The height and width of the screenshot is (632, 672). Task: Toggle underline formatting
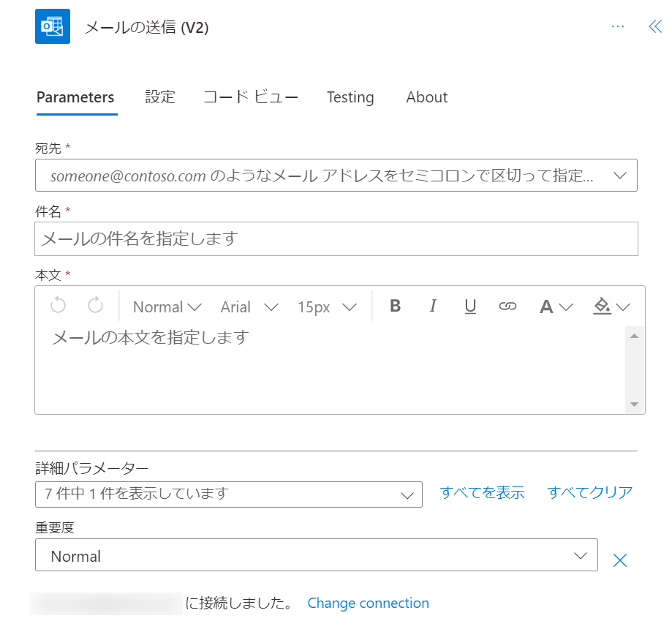pos(470,306)
